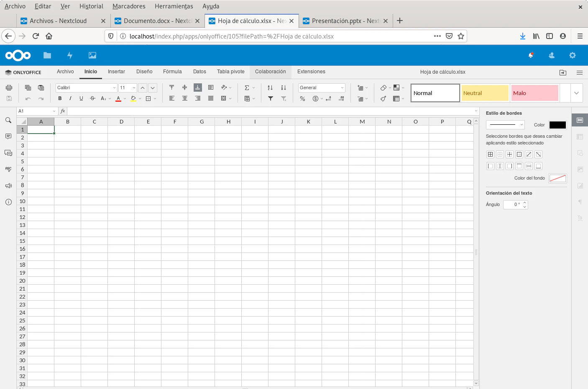The height and width of the screenshot is (389, 588).
Task: Toggle italic formatting
Action: coord(70,98)
